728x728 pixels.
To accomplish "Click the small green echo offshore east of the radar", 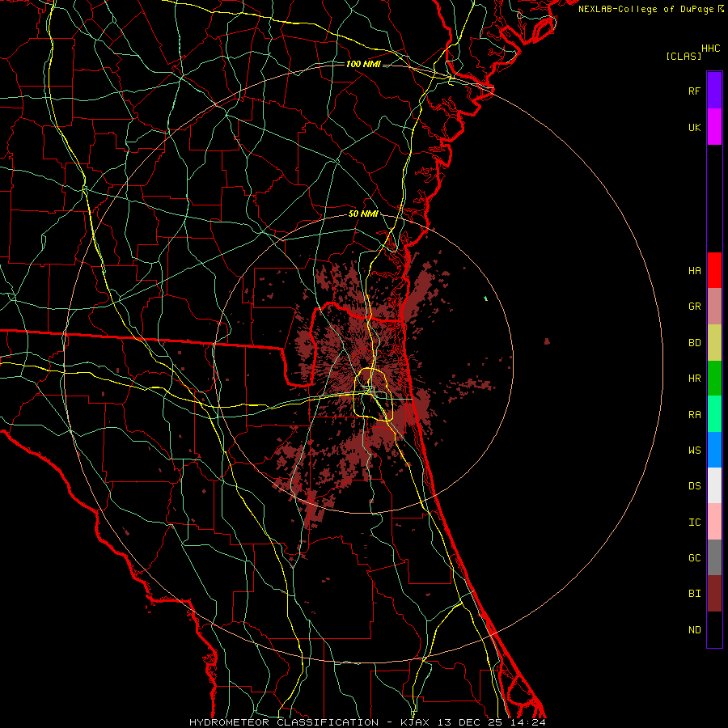I will click(x=485, y=298).
